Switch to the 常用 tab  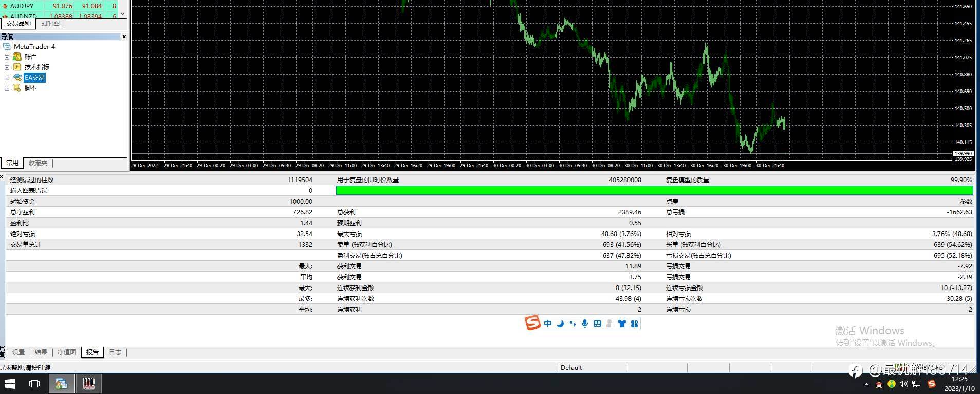[x=12, y=163]
